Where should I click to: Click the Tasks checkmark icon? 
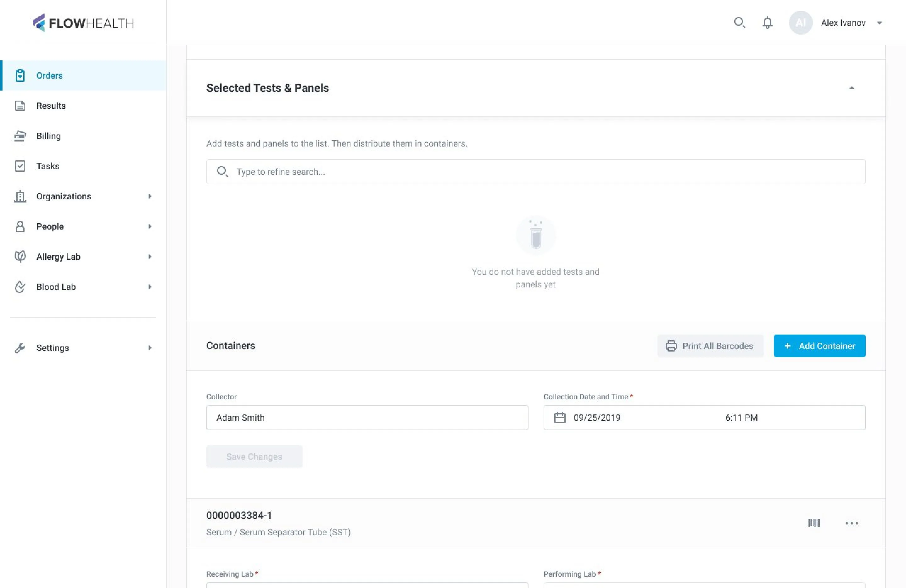click(x=20, y=166)
